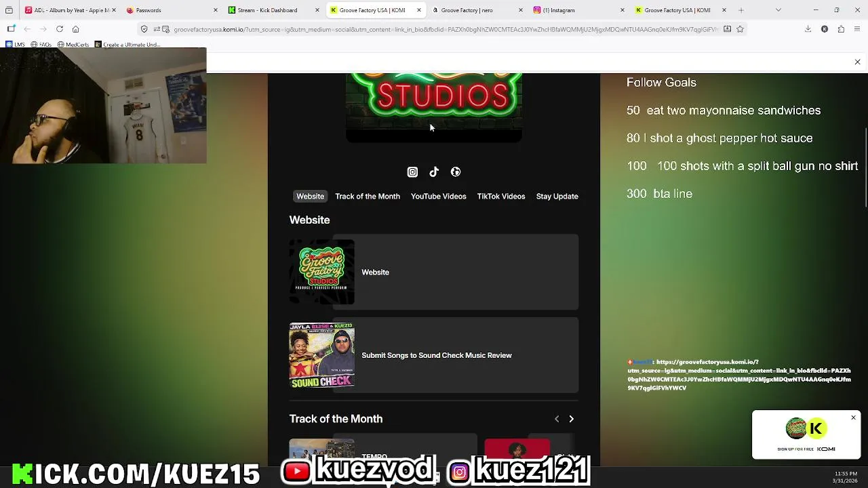Click Sign Up For Free Komi banner
This screenshot has height=488, width=868.
pos(806,434)
